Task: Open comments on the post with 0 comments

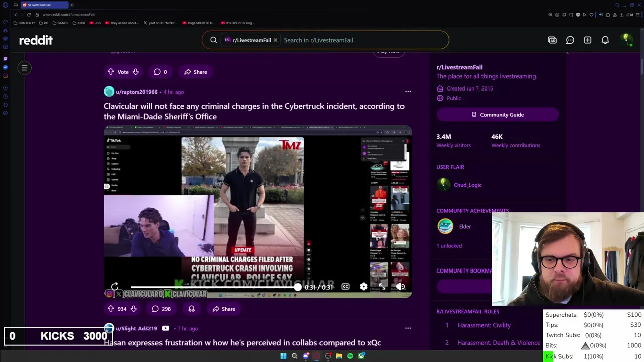Action: pyautogui.click(x=160, y=72)
